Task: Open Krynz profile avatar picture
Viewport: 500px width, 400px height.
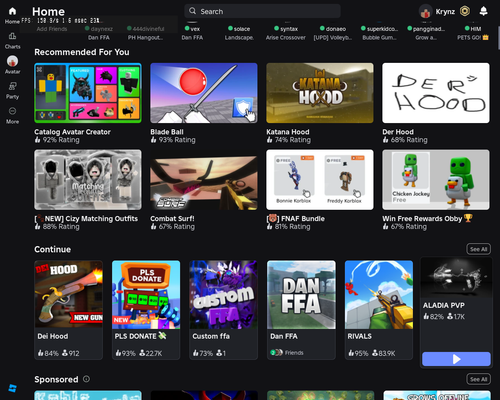Action: (x=425, y=12)
